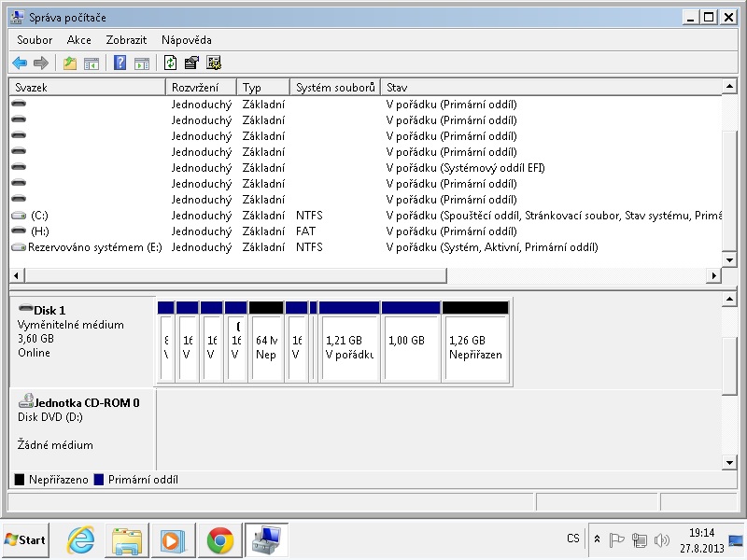The width and height of the screenshot is (747, 560).
Task: Open Internet Explorer from the taskbar
Action: click(82, 539)
